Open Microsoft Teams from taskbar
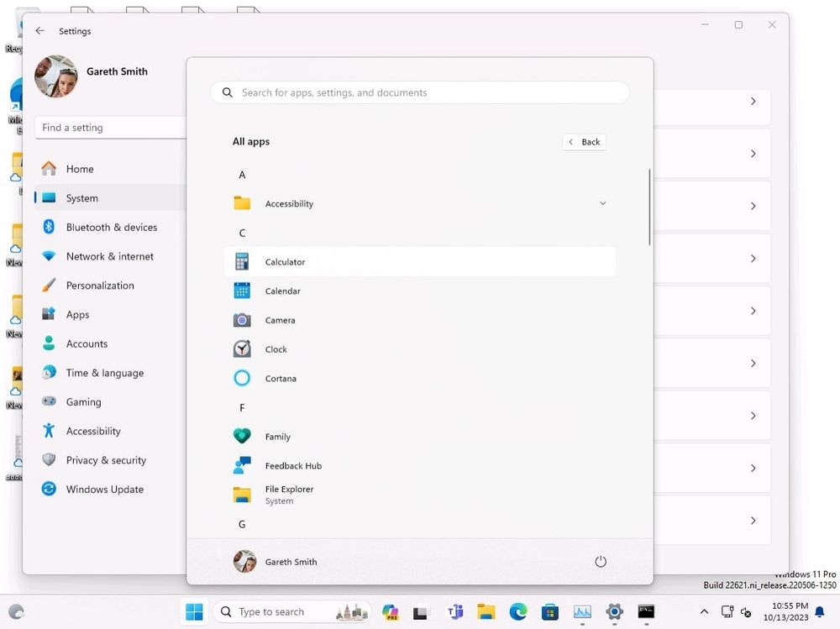The height and width of the screenshot is (629, 840). point(454,611)
